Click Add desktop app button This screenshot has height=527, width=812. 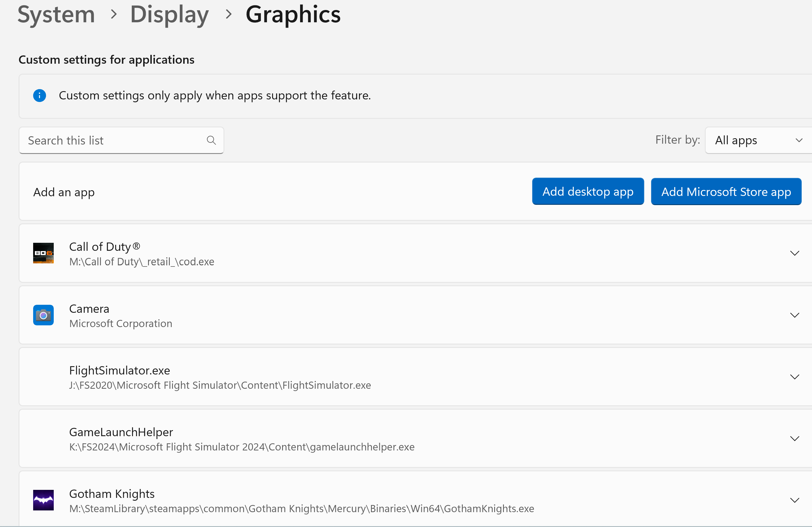[588, 192]
